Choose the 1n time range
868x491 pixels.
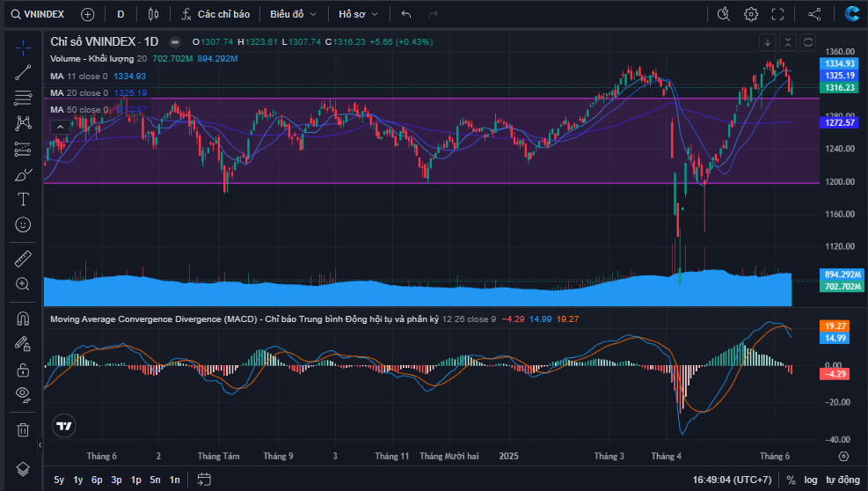coord(174,480)
